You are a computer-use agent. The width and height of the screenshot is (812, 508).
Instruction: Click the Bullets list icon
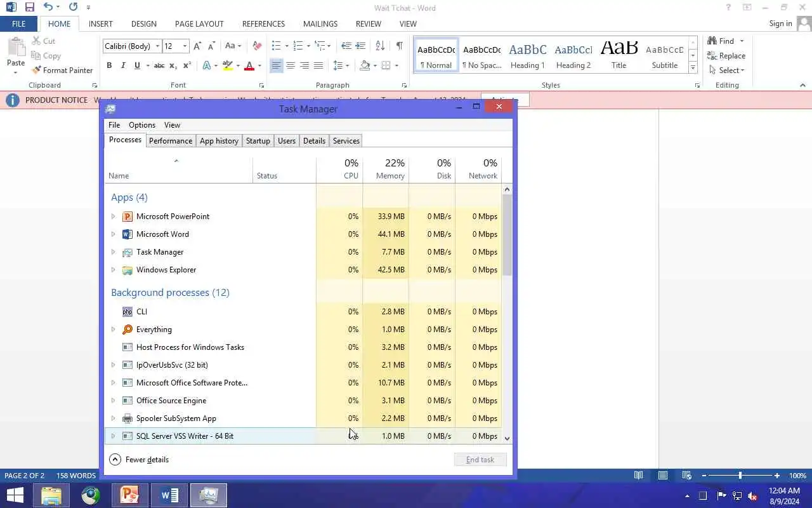pyautogui.click(x=276, y=46)
